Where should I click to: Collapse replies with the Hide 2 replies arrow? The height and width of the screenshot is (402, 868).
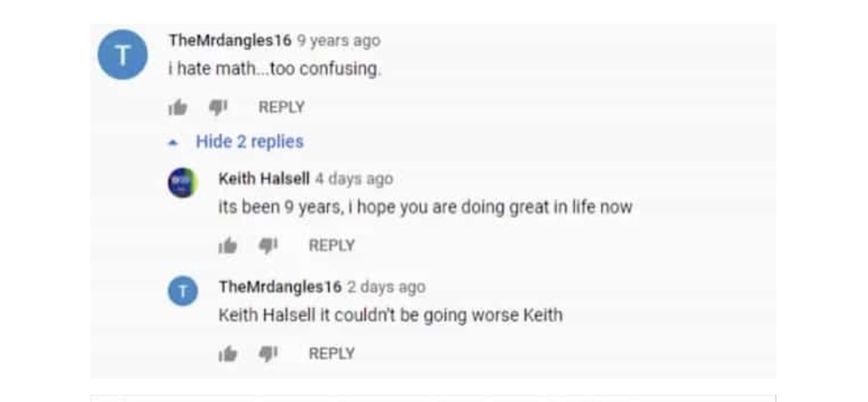pos(174,143)
